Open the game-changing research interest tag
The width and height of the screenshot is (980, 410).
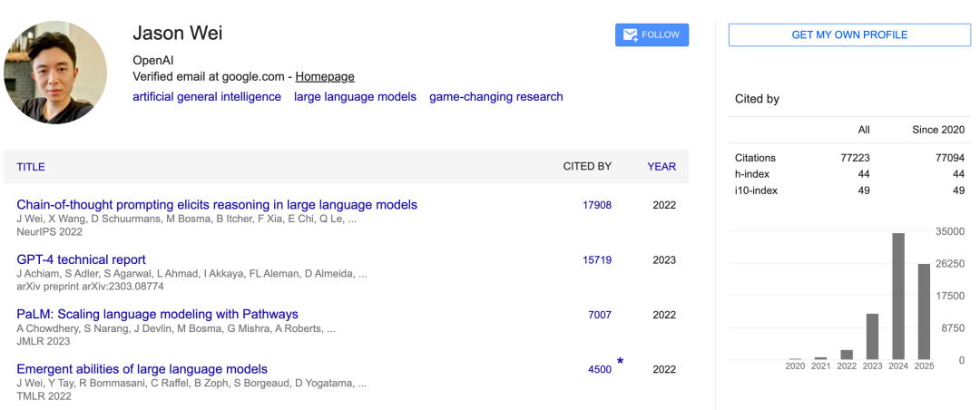click(x=495, y=96)
